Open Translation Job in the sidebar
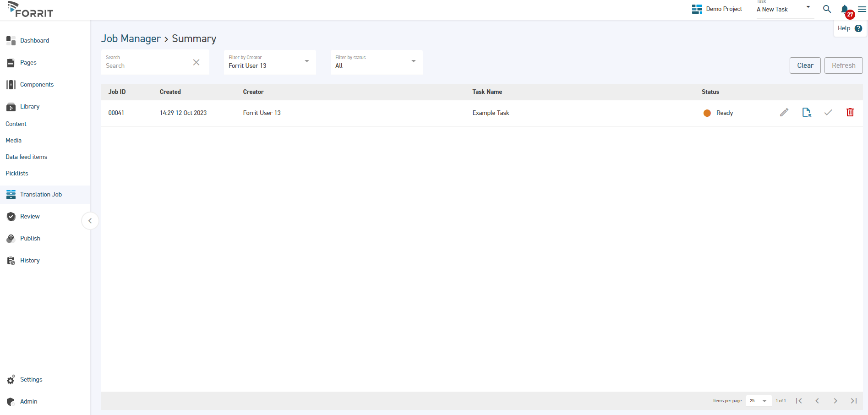The width and height of the screenshot is (868, 415). coord(41,195)
